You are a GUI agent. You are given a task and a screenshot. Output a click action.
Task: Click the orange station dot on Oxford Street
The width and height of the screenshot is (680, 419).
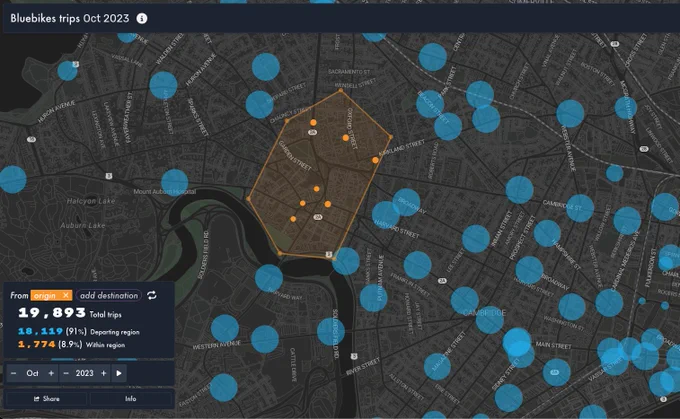tap(346, 138)
